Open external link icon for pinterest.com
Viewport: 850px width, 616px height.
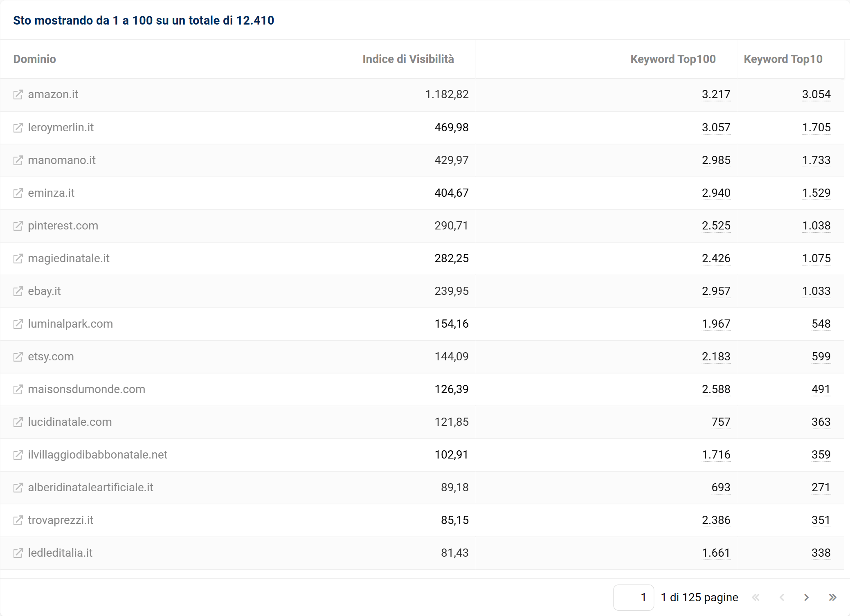(x=18, y=226)
